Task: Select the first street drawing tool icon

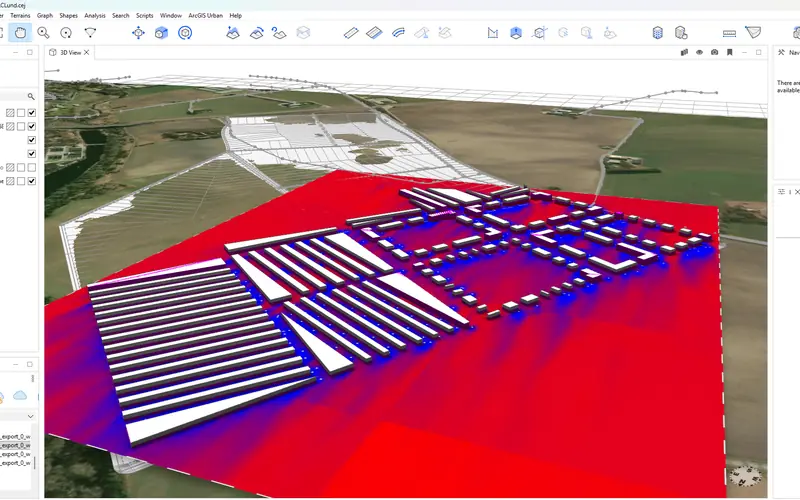Action: 351,33
